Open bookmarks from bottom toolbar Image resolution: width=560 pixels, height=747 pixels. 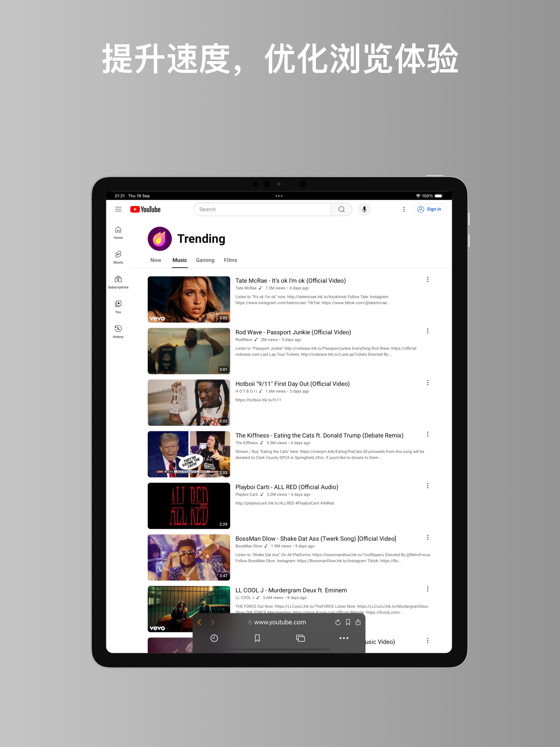point(257,638)
